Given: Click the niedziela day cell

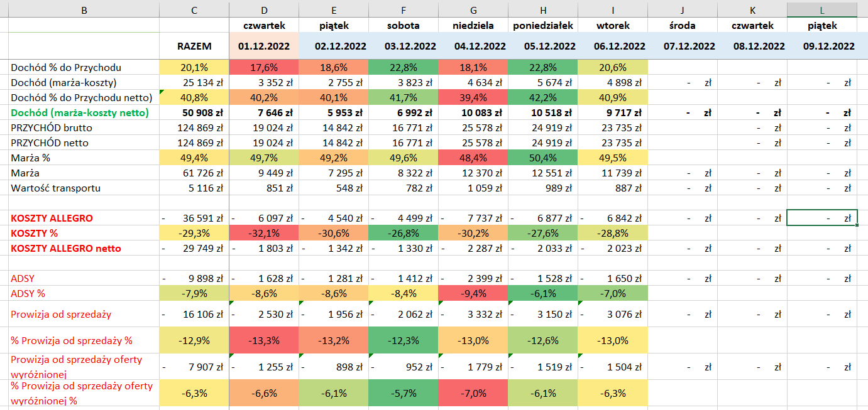Looking at the screenshot, I should tap(473, 26).
